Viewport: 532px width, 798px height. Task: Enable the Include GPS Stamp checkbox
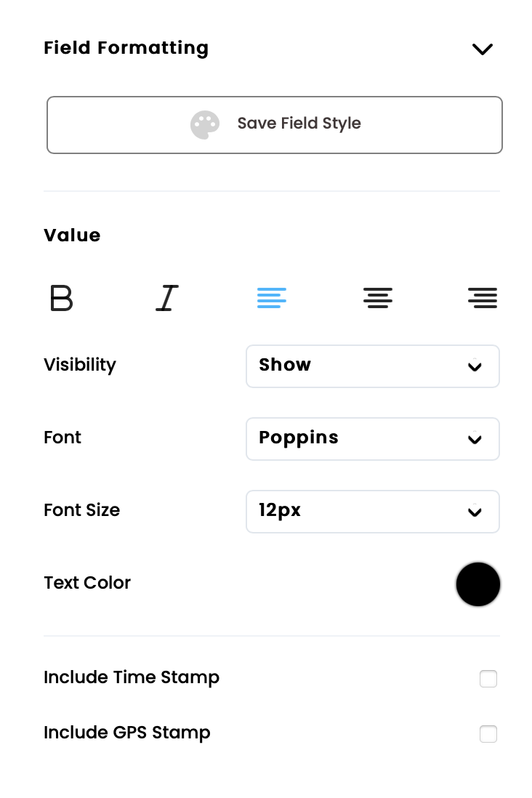488,734
